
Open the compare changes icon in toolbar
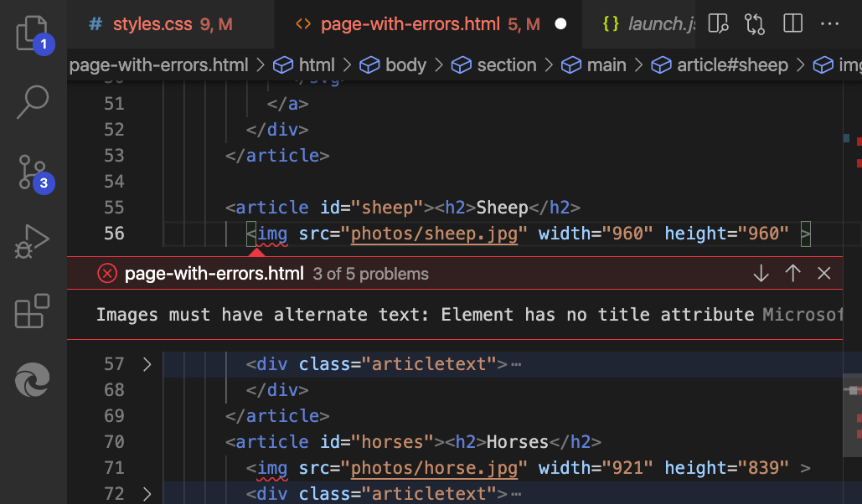[754, 23]
